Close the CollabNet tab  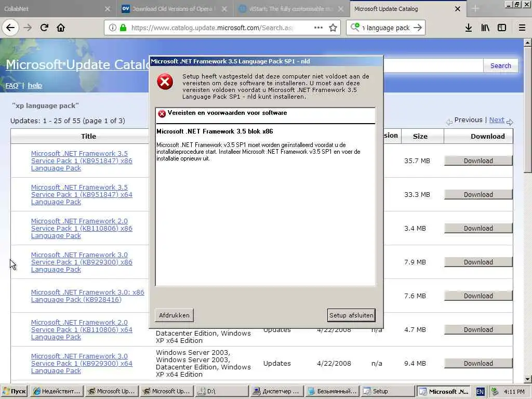click(x=108, y=9)
